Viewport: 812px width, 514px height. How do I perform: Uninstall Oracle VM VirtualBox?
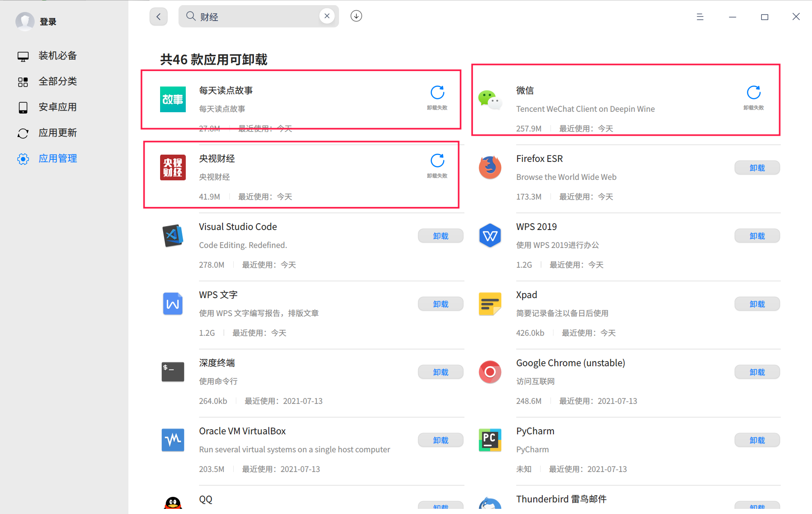pyautogui.click(x=440, y=440)
